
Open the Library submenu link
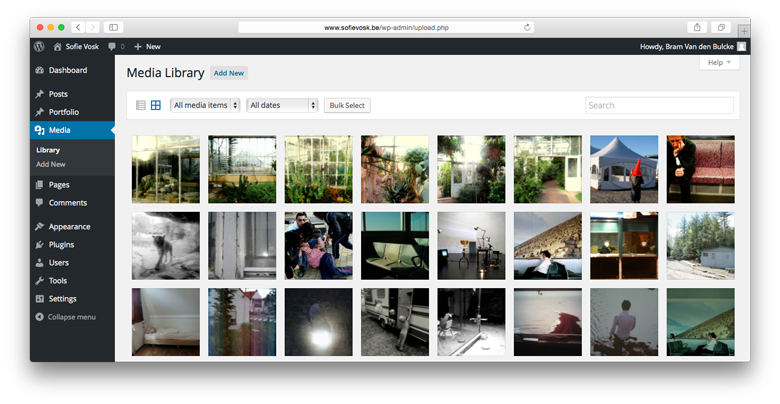[48, 150]
